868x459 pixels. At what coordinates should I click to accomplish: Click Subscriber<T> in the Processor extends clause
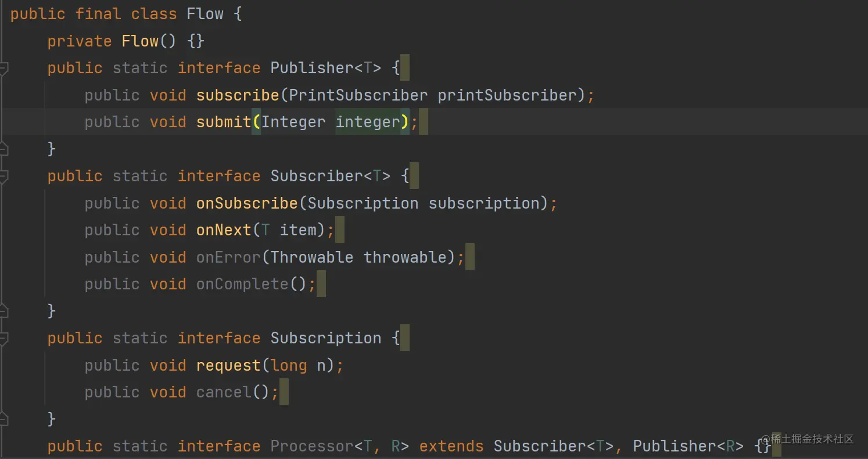(x=554, y=446)
